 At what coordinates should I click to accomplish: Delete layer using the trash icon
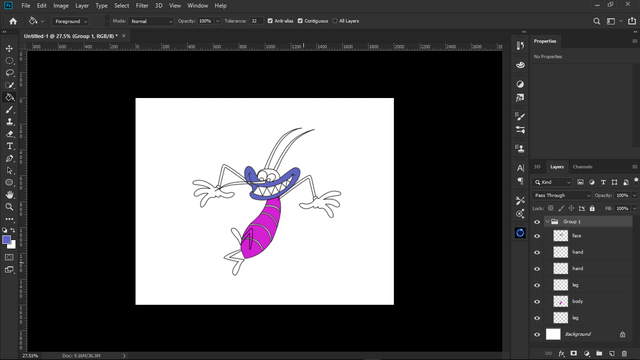click(624, 353)
